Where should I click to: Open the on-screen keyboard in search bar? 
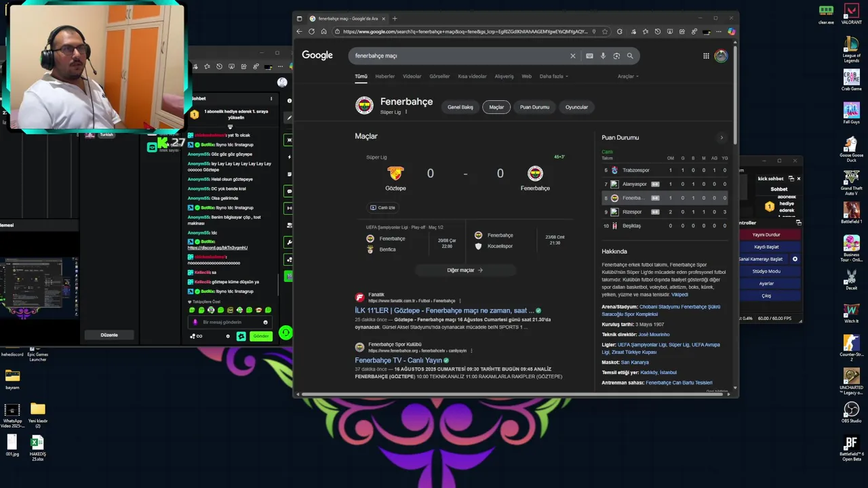589,56
